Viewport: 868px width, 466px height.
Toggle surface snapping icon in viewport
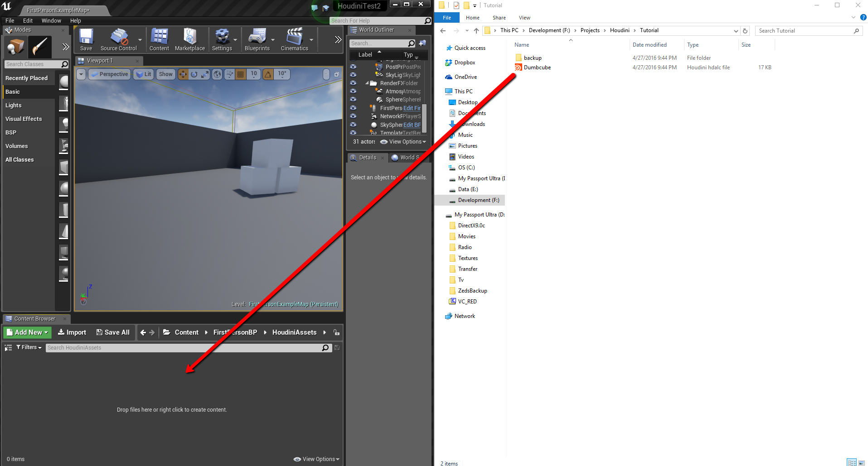point(229,74)
